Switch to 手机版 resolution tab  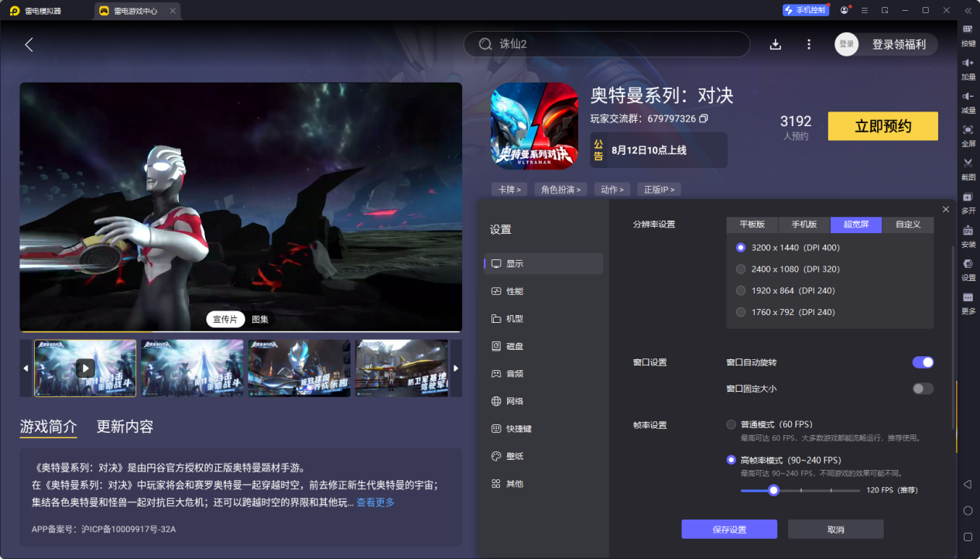[x=804, y=225]
